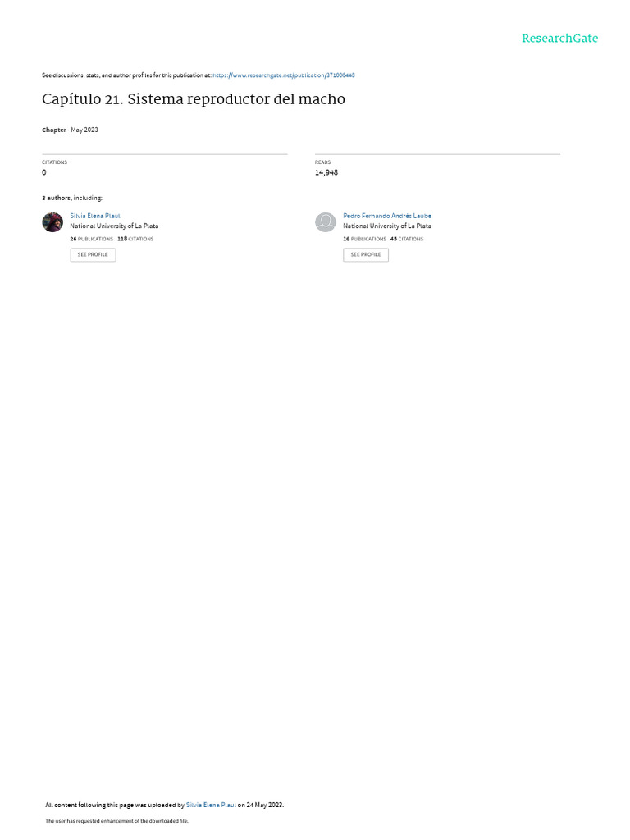Viewport: 630px width, 840px height.
Task: Select the 14,948 reads count
Action: (x=326, y=172)
